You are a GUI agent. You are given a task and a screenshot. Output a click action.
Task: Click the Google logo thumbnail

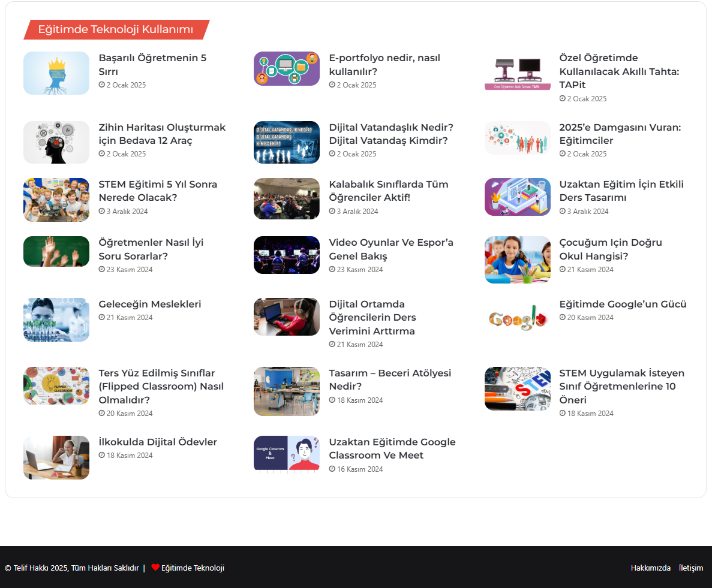coord(517,318)
